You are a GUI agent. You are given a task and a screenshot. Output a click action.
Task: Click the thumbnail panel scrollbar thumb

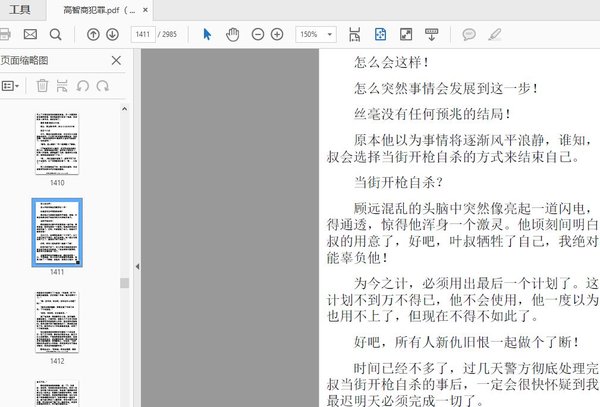coord(124,283)
